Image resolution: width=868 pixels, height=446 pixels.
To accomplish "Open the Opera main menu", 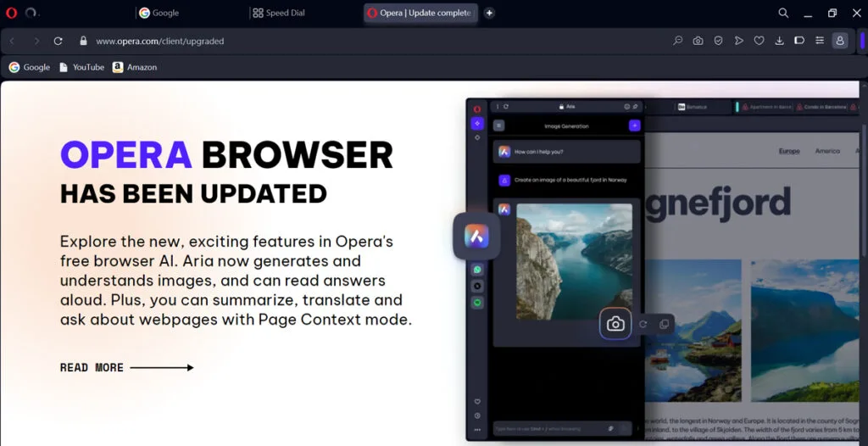I will [11, 13].
